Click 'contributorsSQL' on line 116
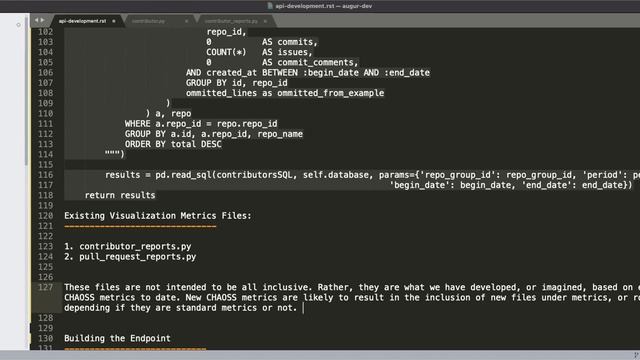Image resolution: width=640 pixels, height=360 pixels. point(254,175)
